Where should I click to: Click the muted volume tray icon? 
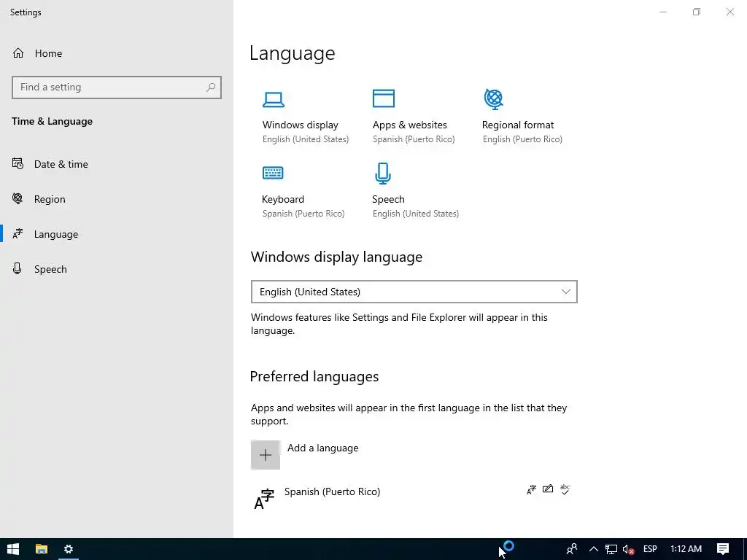pos(628,550)
